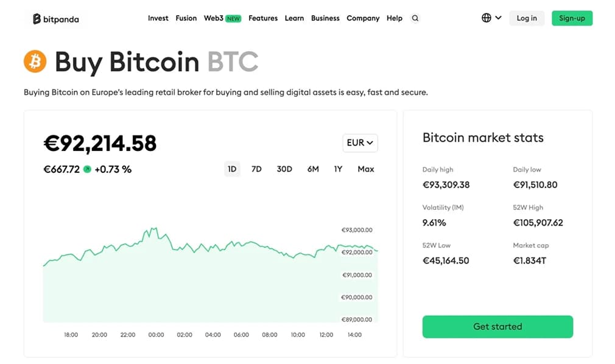Open the Learn menu
This screenshot has height=364, width=615.
pos(294,18)
